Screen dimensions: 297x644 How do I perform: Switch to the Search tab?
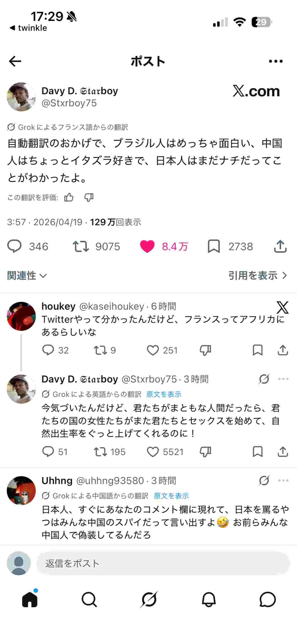(89, 599)
